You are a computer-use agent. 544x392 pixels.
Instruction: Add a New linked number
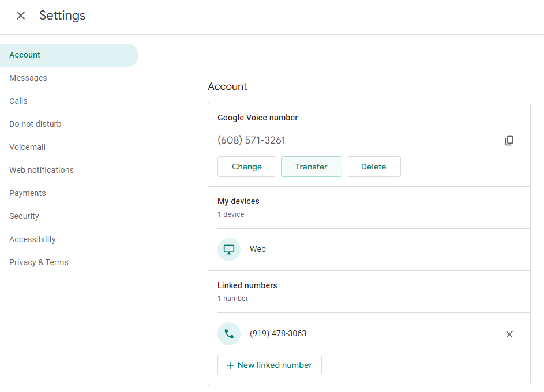269,365
